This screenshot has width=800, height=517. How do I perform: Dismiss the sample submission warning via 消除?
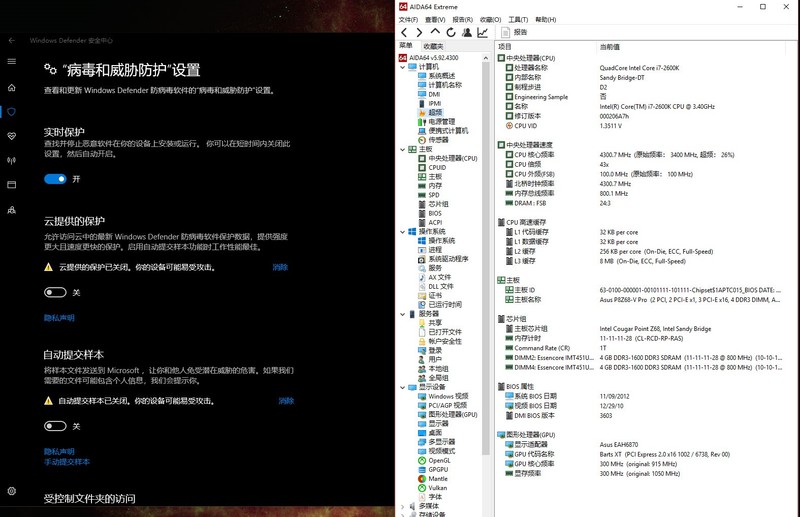tap(286, 401)
